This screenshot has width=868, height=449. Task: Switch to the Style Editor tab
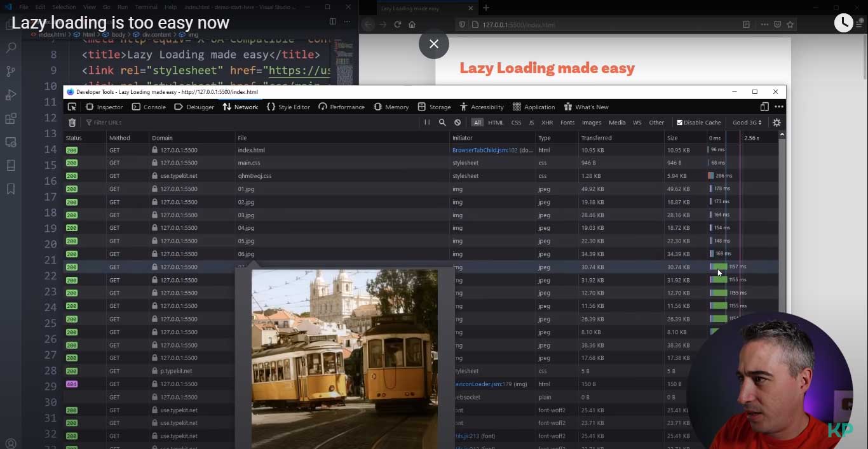(288, 107)
